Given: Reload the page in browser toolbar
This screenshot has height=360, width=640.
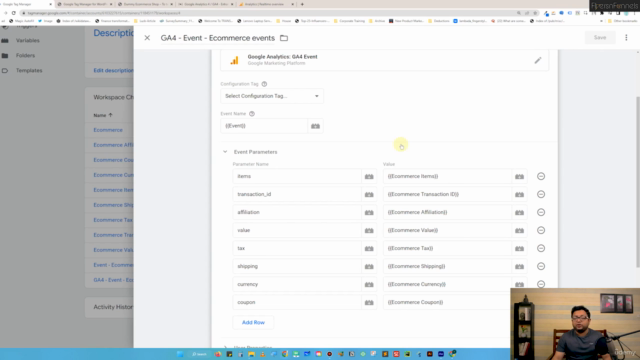Looking at the screenshot, I should pyautogui.click(x=13, y=13).
